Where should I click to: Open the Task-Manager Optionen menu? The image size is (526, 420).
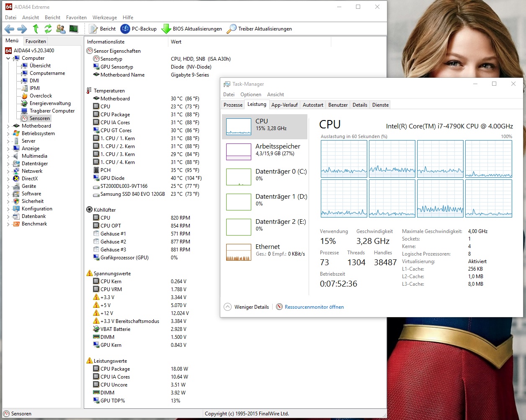point(251,95)
